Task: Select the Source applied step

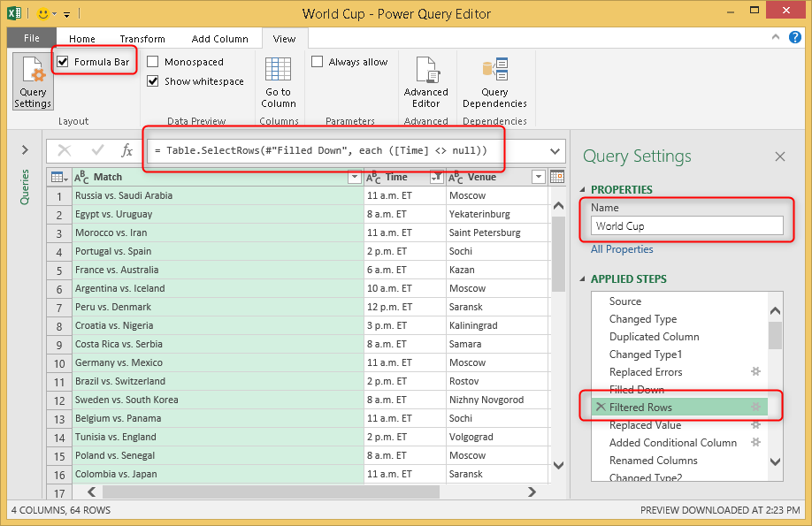Action: click(679, 301)
